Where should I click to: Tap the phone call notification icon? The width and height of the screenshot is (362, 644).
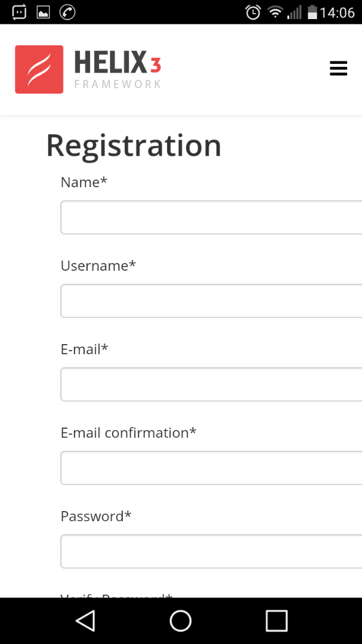coord(67,12)
